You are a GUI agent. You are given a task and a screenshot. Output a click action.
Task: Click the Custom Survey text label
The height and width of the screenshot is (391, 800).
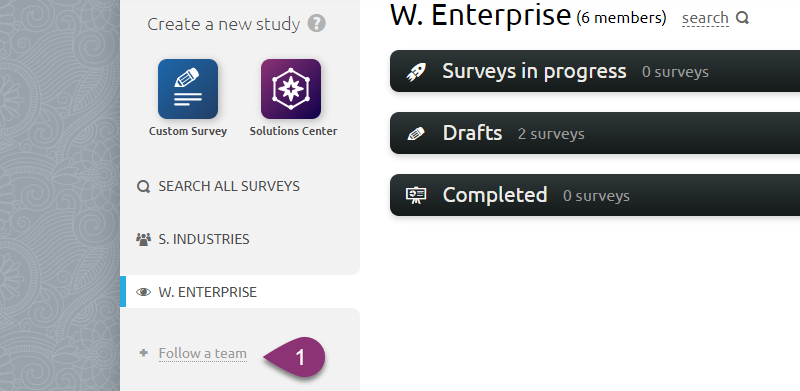pos(188,131)
